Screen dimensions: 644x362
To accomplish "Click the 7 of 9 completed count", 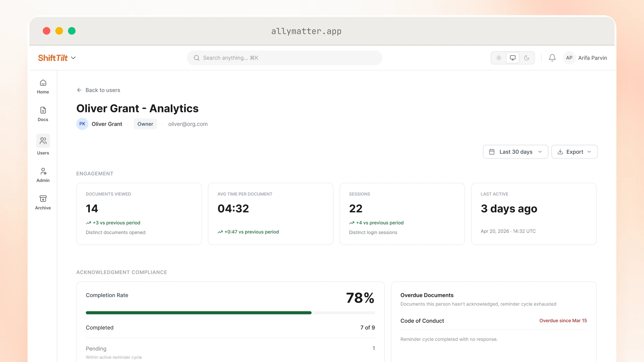I will tap(368, 327).
